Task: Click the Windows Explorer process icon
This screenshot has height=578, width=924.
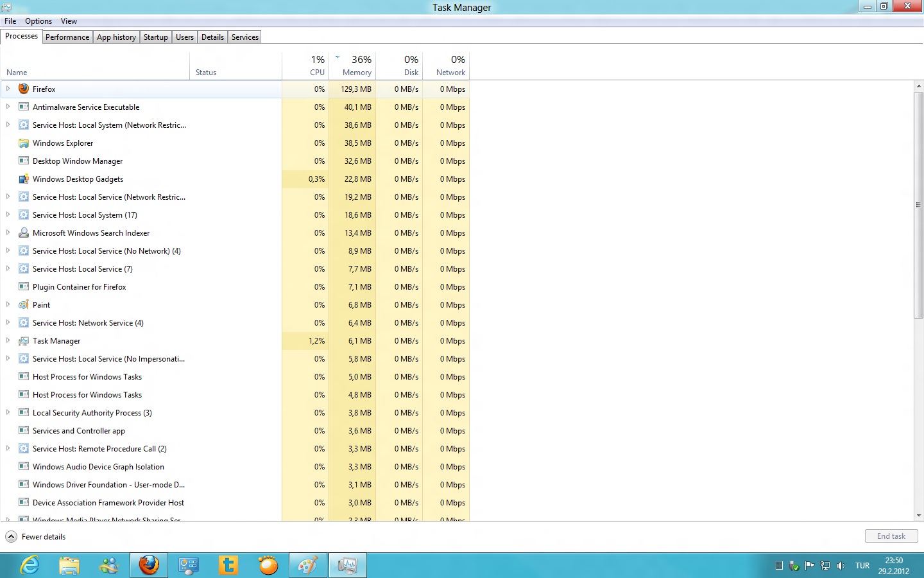Action: [24, 143]
